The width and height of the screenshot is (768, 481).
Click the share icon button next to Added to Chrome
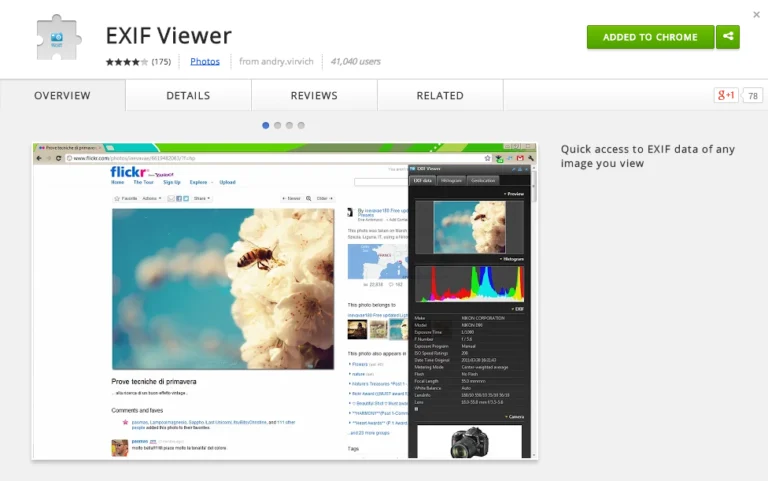tap(728, 37)
